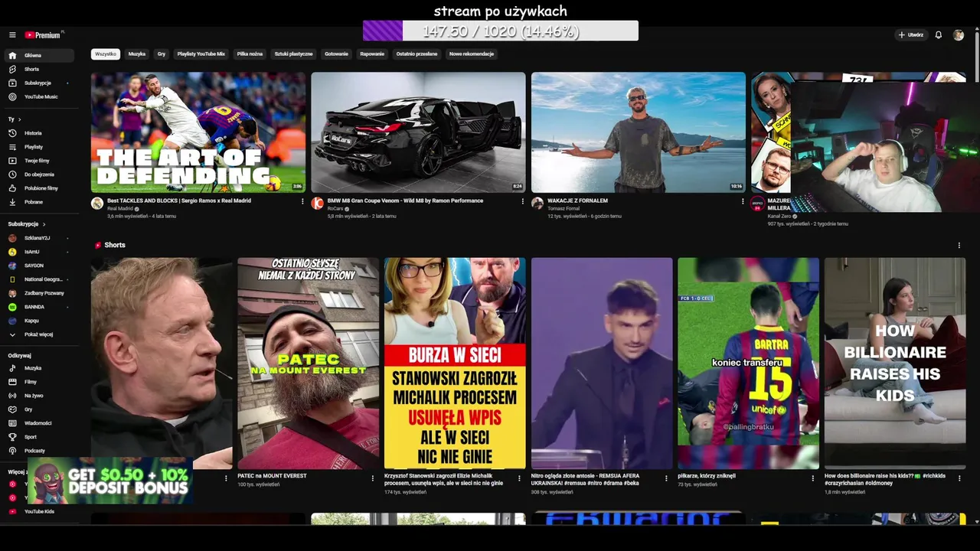Open Gry gaming icon under Odkrywaj
The width and height of the screenshot is (980, 551).
click(12, 409)
